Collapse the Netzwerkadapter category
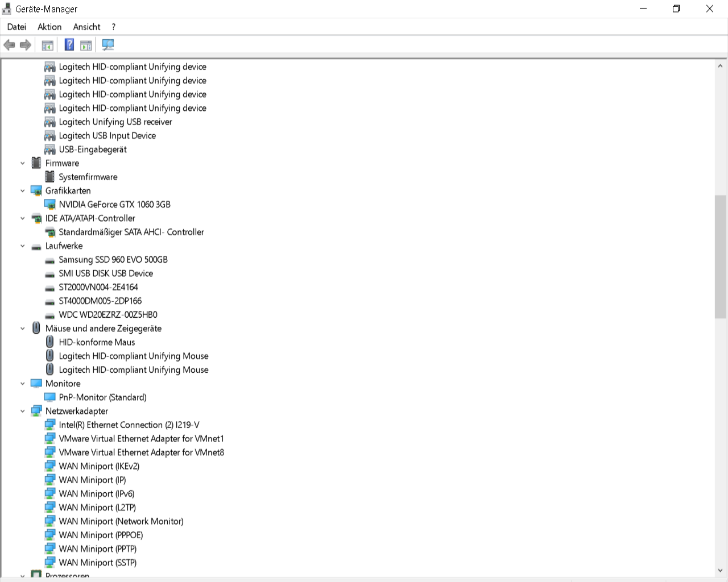Screen dimensions: 728x582 point(23,411)
